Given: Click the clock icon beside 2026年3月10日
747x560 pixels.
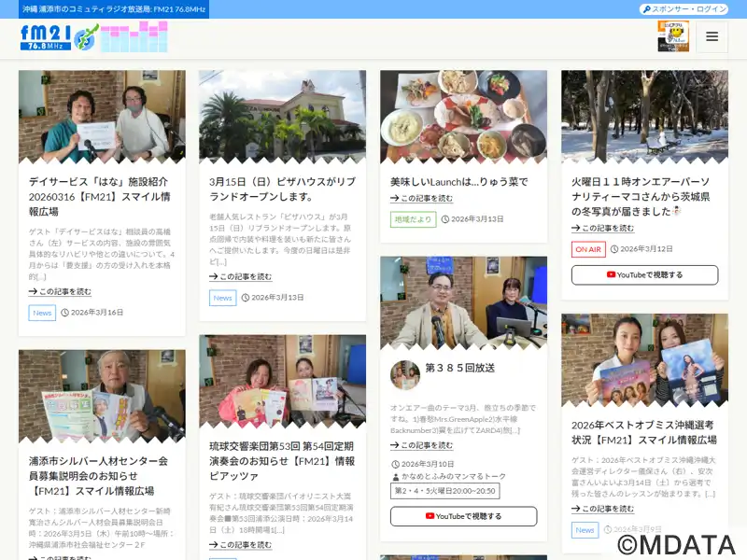Looking at the screenshot, I should [x=395, y=464].
